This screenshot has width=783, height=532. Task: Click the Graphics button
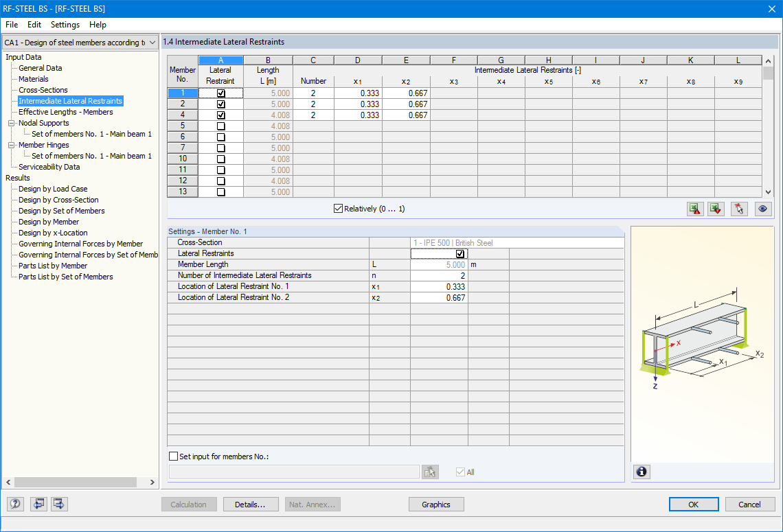[x=436, y=505]
